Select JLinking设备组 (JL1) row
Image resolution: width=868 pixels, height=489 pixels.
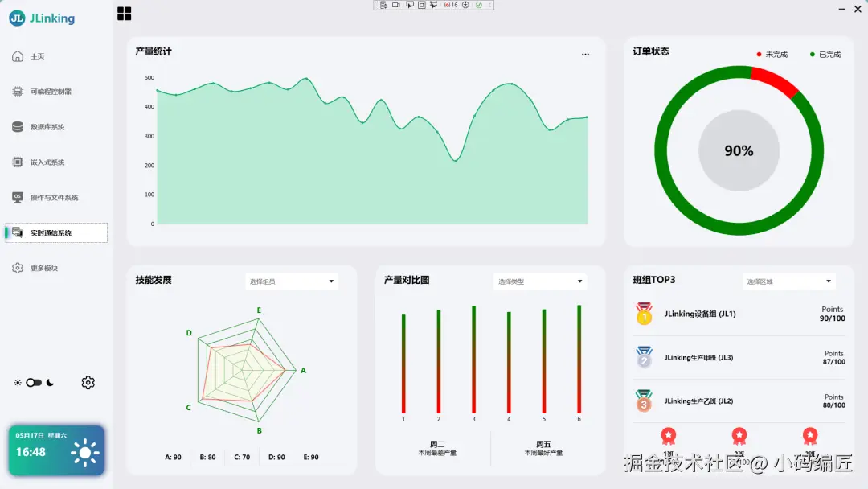(x=739, y=314)
